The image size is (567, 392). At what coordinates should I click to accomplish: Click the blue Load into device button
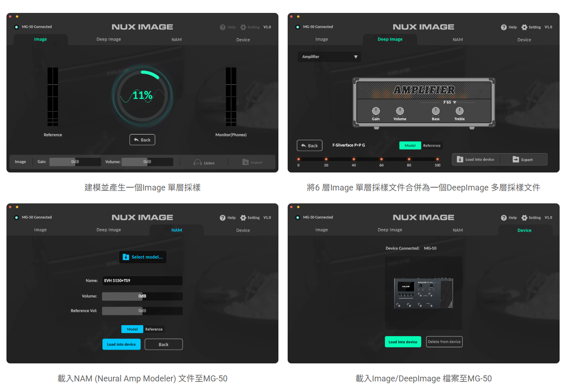[121, 344]
